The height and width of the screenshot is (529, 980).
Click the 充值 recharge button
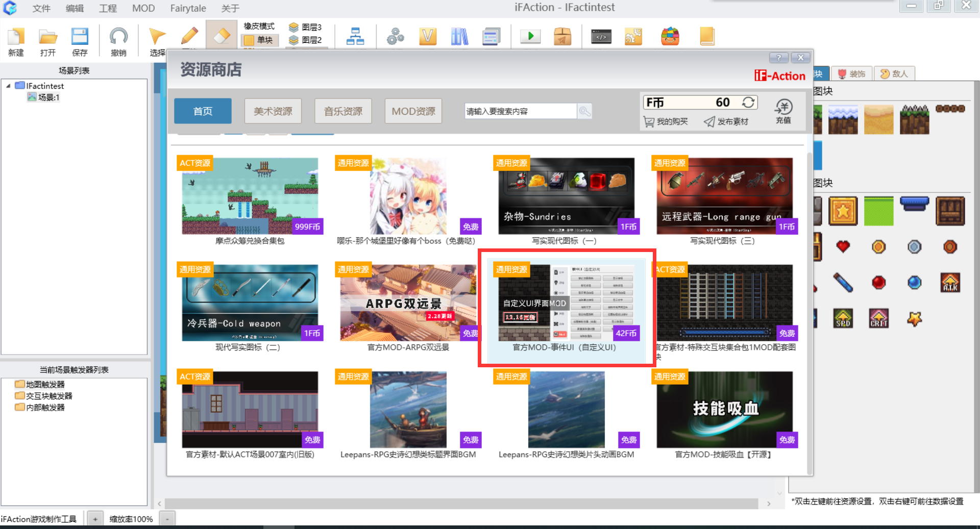click(x=783, y=112)
